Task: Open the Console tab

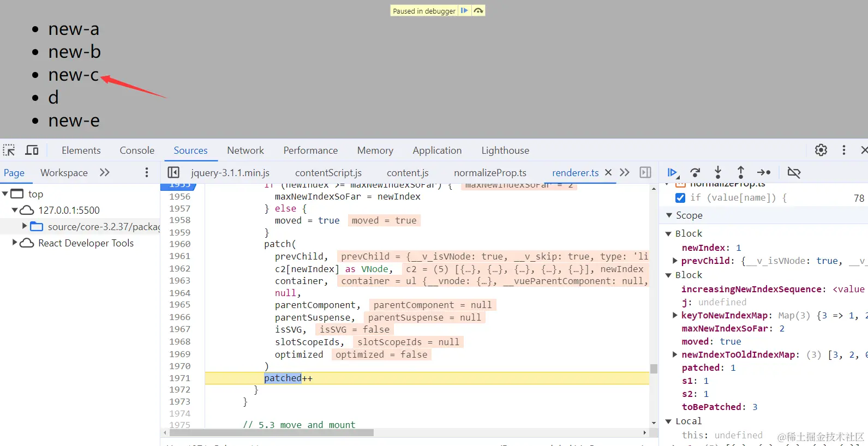Action: tap(137, 150)
